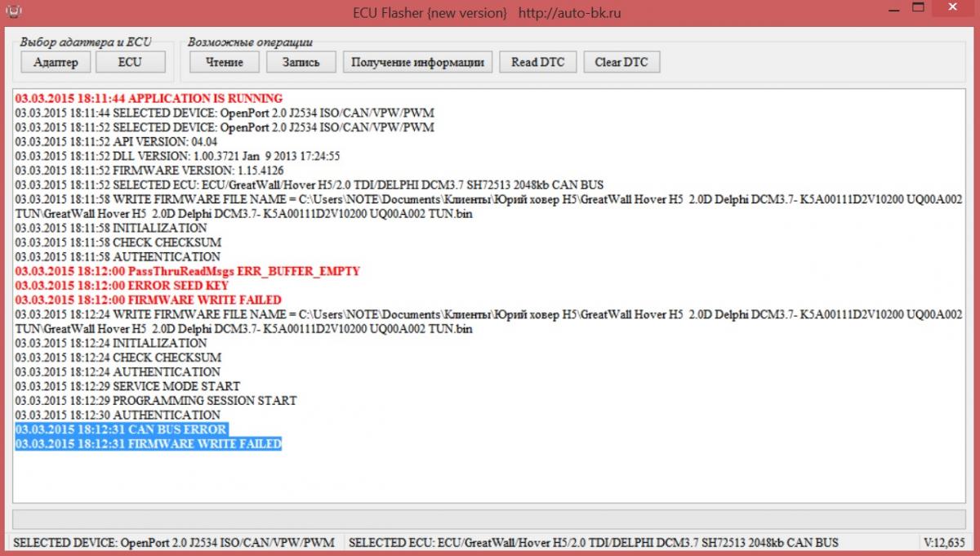Screen dimensions: 980x556
Task: Select the 18:12:24 AUTHENTICATION log line
Action: 118,371
